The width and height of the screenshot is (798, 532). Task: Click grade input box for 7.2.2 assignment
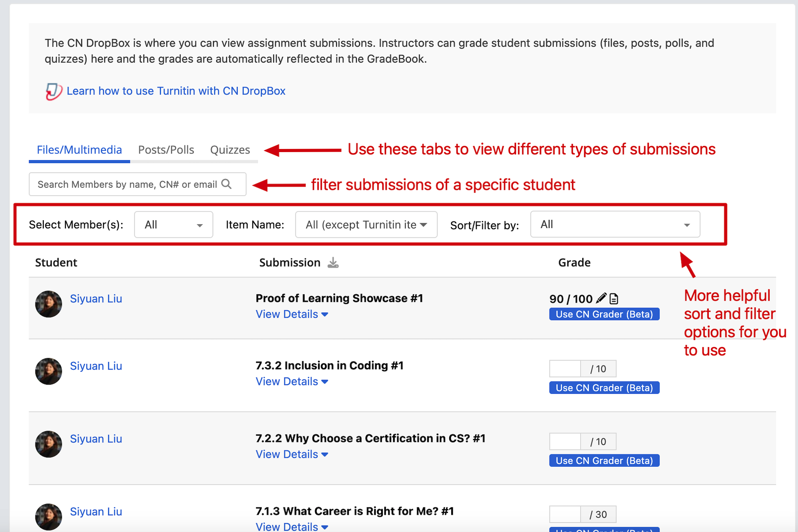[x=565, y=441]
